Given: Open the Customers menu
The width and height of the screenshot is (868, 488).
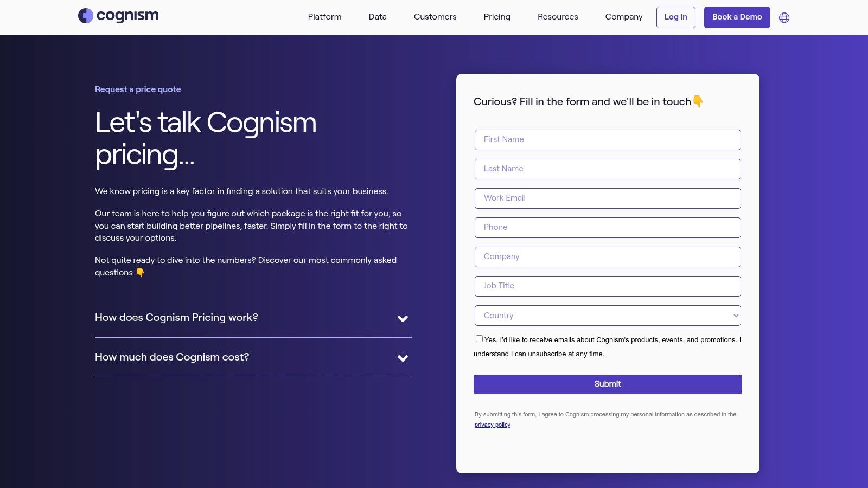Looking at the screenshot, I should tap(435, 17).
